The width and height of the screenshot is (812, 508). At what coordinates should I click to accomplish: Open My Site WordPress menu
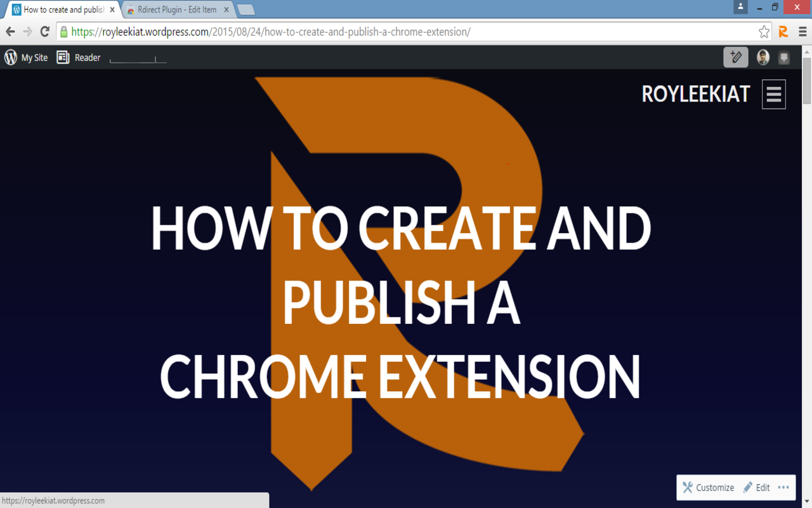26,58
